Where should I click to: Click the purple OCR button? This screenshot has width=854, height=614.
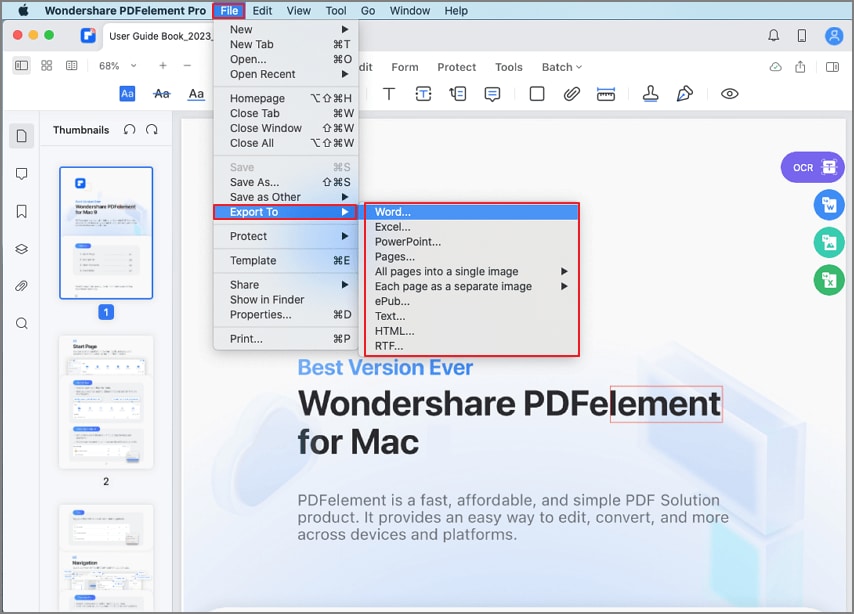(813, 167)
